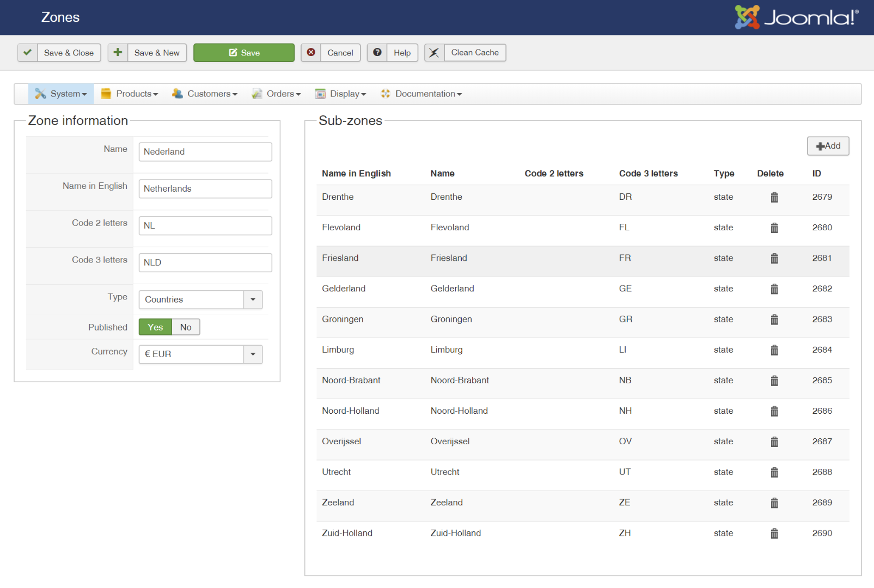Click the Clean Cache button

click(474, 53)
